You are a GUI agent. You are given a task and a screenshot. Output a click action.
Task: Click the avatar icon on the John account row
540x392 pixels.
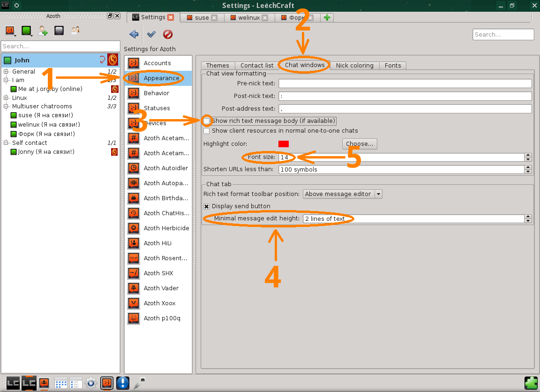[x=112, y=60]
